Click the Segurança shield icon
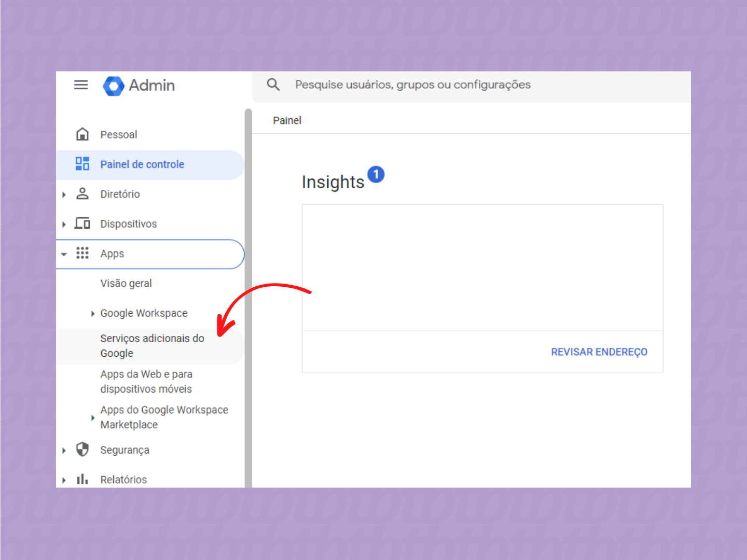The width and height of the screenshot is (747, 560). coord(82,449)
